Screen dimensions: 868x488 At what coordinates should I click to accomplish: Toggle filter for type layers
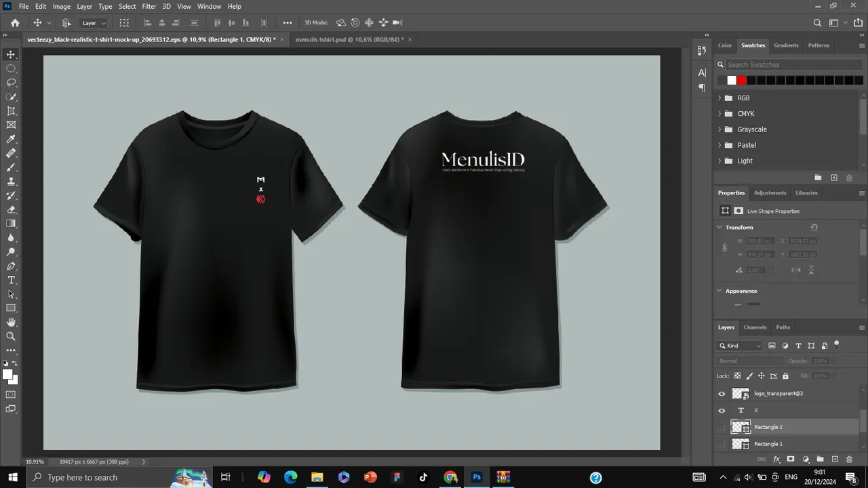tap(798, 346)
